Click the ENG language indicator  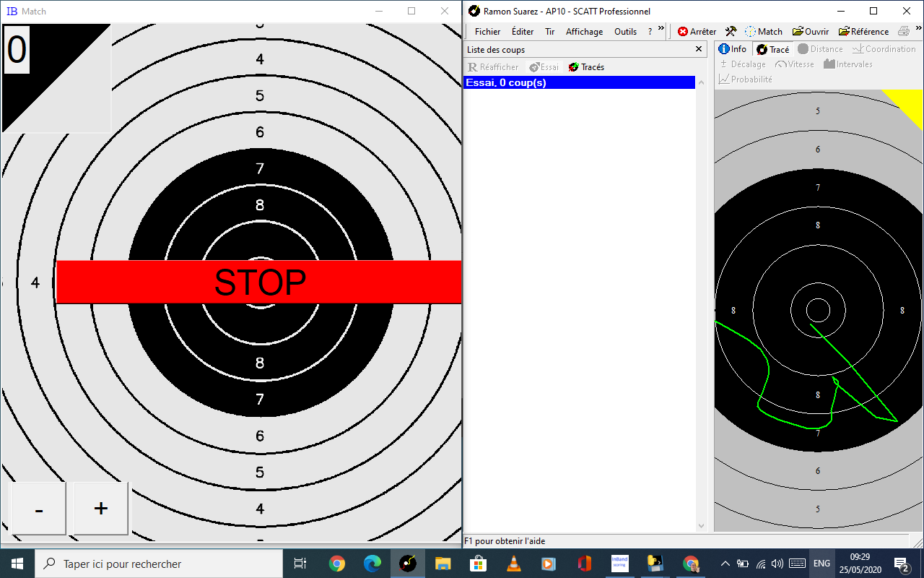pos(821,564)
